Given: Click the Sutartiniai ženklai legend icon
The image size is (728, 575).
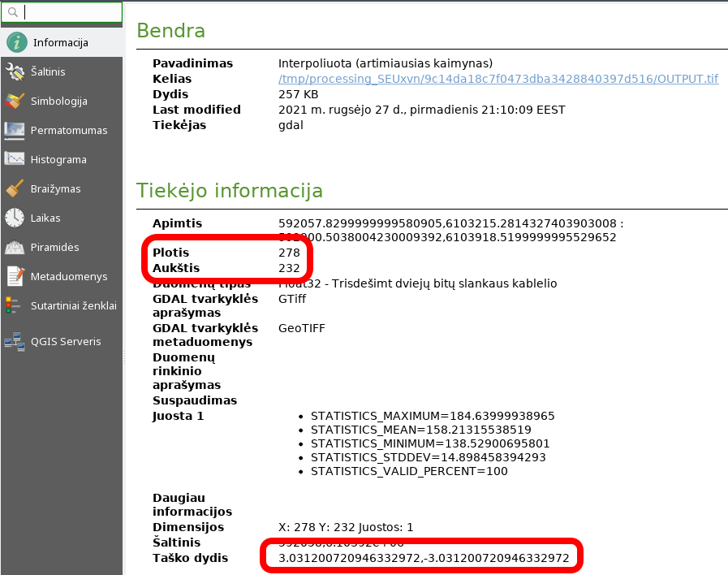Looking at the screenshot, I should 13,305.
